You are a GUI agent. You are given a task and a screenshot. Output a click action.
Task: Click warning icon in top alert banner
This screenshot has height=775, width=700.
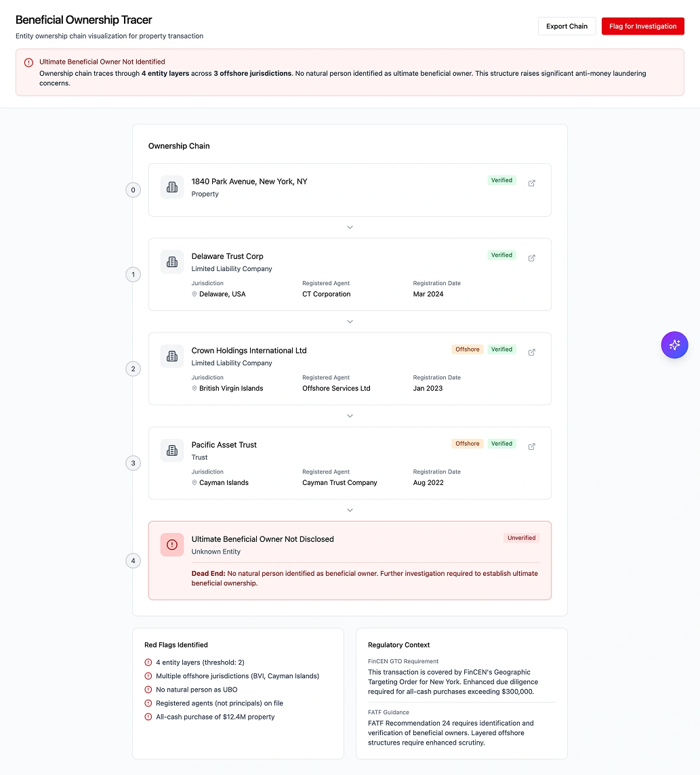28,62
